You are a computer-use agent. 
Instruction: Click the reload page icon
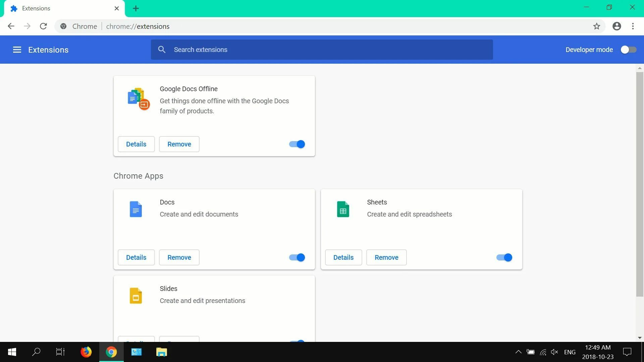click(x=43, y=26)
